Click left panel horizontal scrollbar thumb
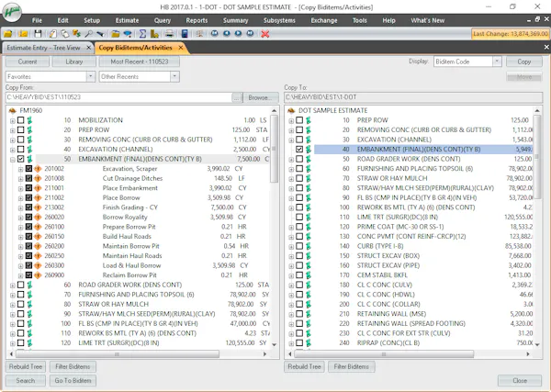Screen dimensions: 551x392 [118, 354]
